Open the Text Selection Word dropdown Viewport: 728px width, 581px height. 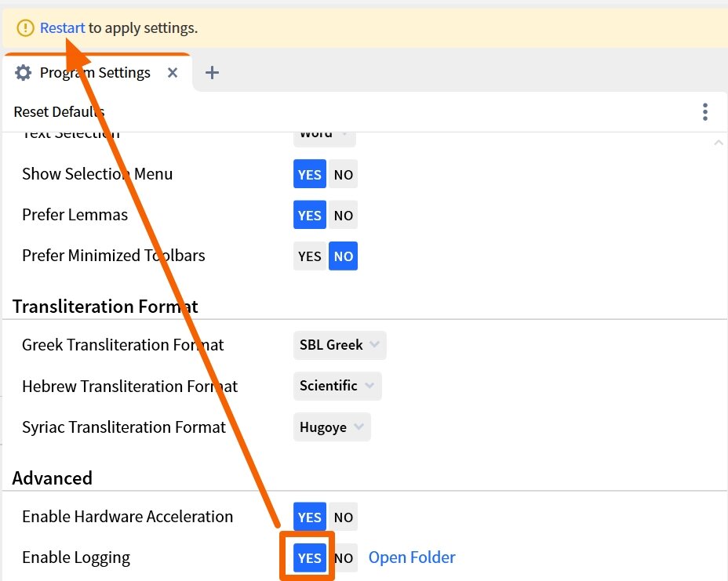pos(324,134)
